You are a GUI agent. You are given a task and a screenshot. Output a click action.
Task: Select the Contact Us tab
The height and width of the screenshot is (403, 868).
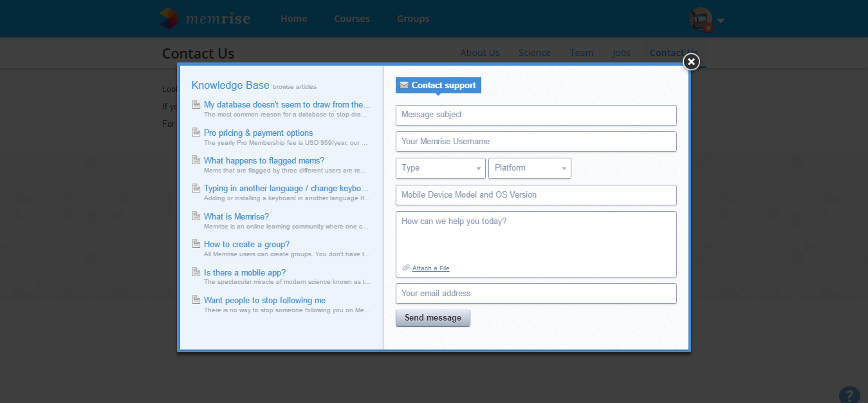click(x=674, y=53)
